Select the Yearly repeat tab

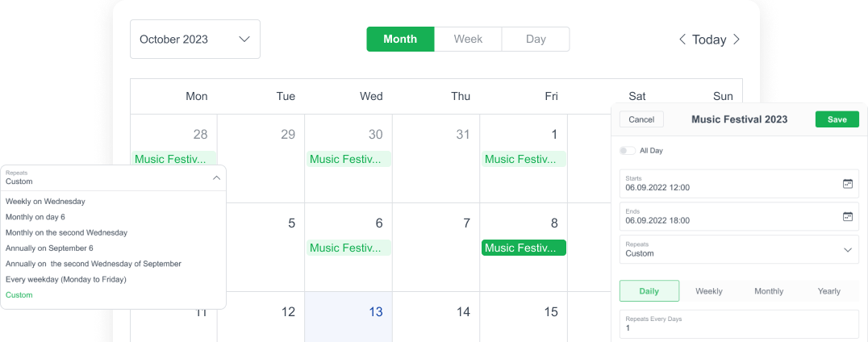[x=828, y=291]
